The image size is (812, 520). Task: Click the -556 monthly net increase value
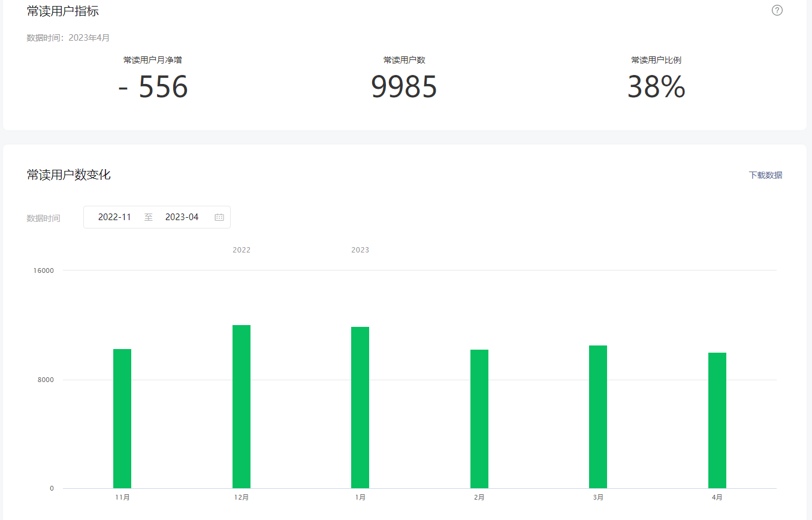click(x=153, y=88)
